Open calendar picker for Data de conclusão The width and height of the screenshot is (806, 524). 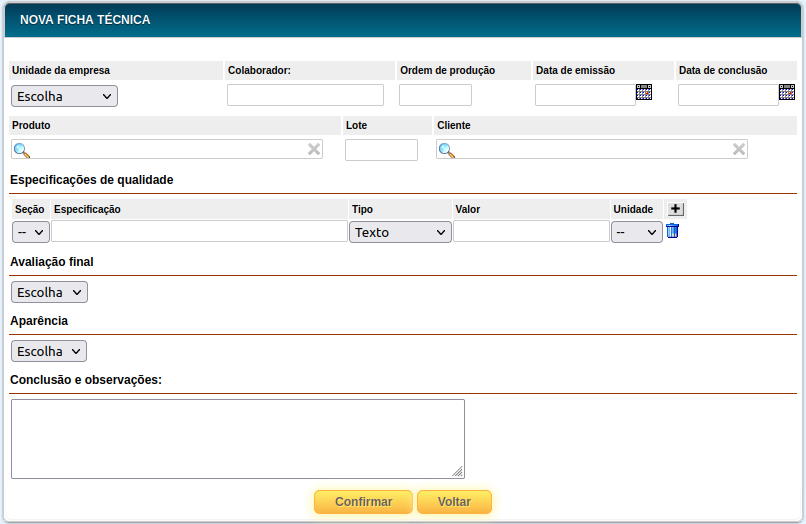click(787, 93)
